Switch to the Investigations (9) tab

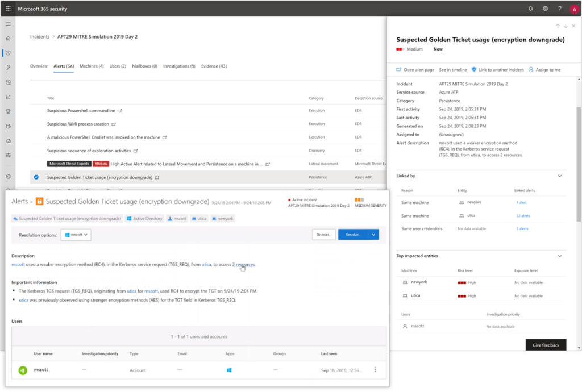click(x=179, y=66)
